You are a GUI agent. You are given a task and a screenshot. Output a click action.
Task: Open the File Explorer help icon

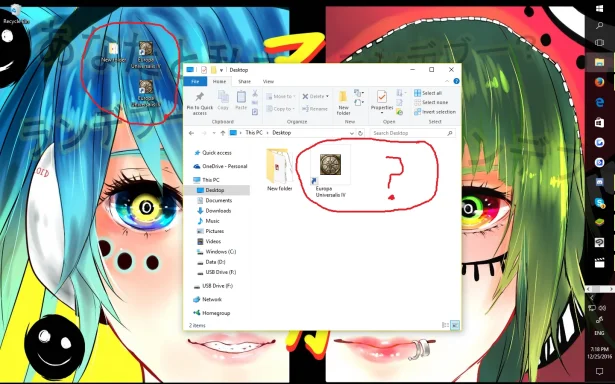tap(456, 81)
